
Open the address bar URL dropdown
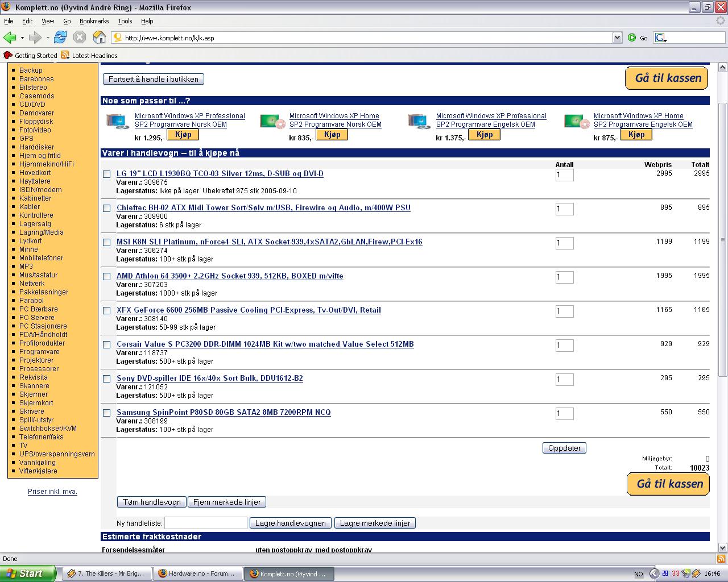coord(617,38)
